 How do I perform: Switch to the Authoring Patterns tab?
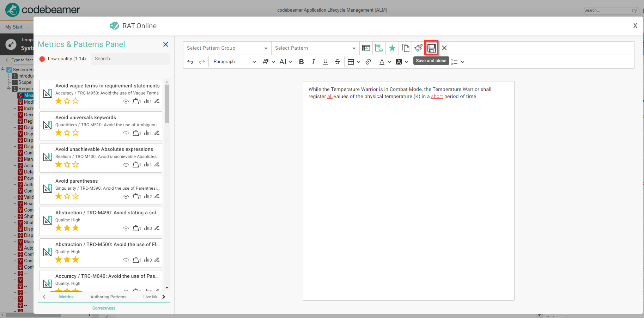click(x=108, y=297)
